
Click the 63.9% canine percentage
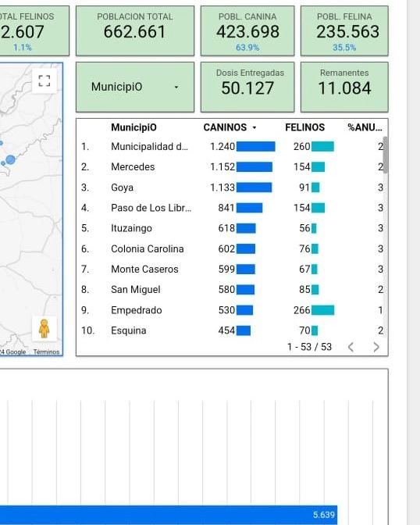pyautogui.click(x=247, y=48)
